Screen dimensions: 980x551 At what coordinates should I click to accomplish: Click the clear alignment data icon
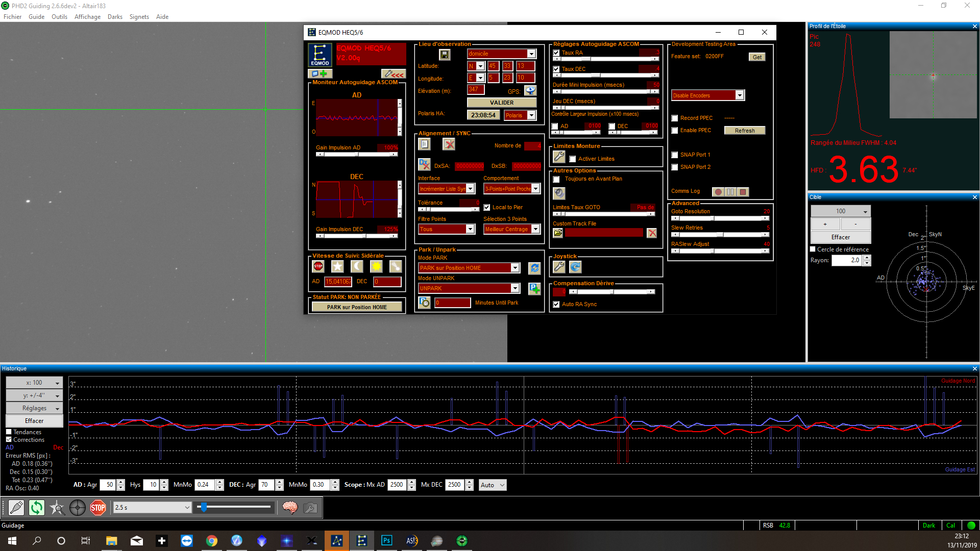449,145
